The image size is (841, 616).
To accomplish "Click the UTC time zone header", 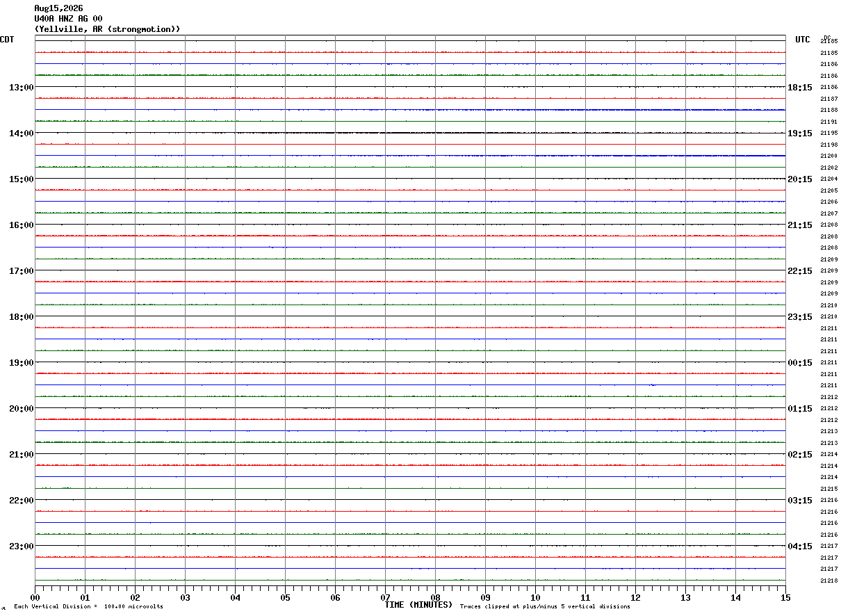I will [803, 40].
